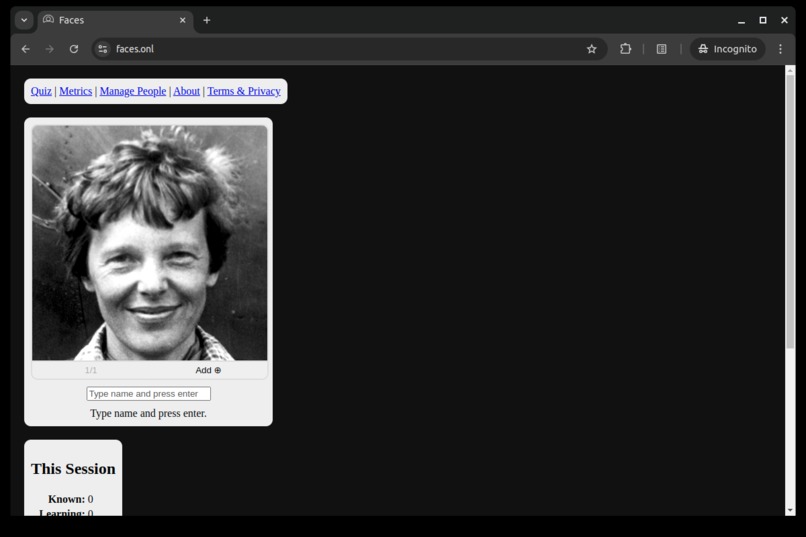Open the Metrics link
This screenshot has width=806, height=537.
[x=76, y=91]
